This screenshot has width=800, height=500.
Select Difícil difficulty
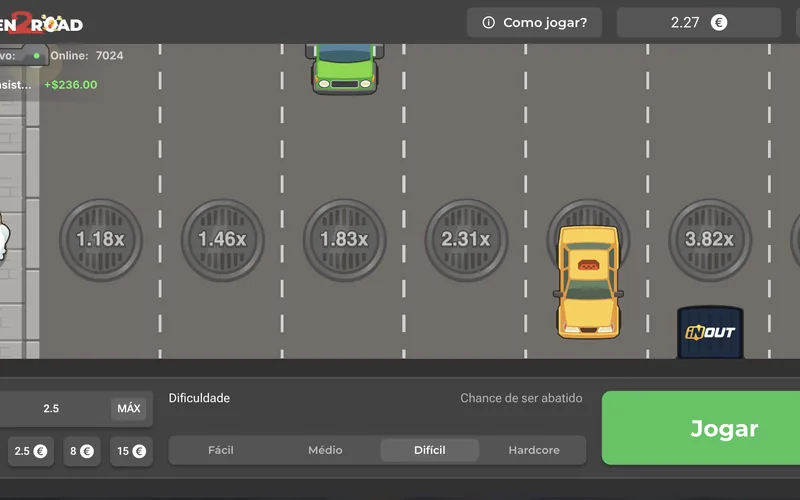[430, 450]
